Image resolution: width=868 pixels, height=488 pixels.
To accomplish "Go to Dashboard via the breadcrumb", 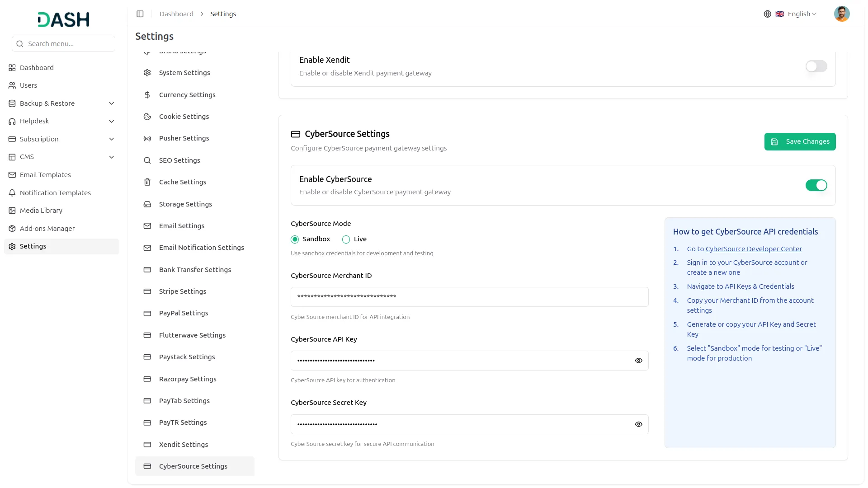I will click(x=176, y=14).
